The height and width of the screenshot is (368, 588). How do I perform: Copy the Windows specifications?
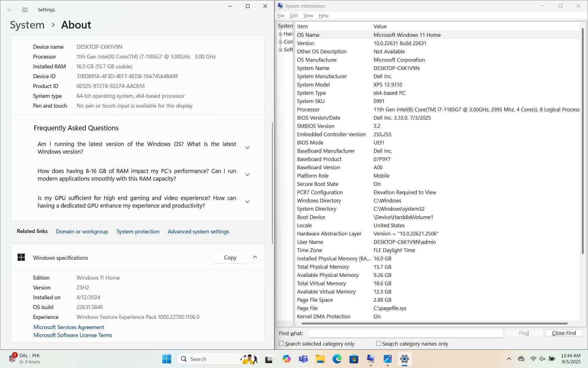230,258
